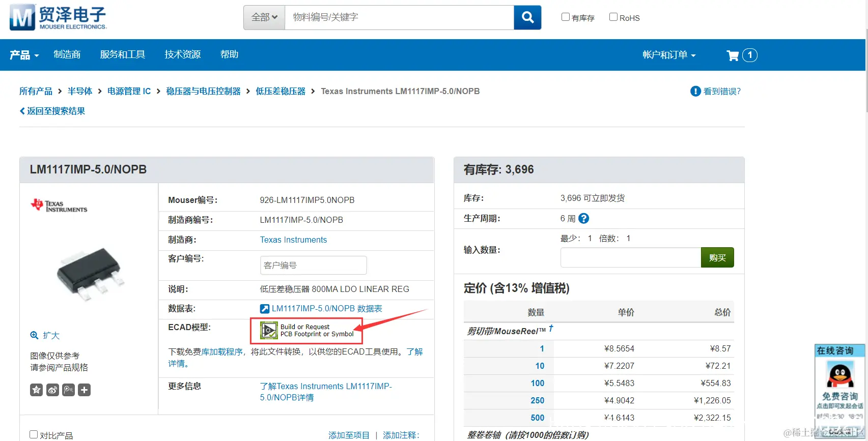Image resolution: width=868 pixels, height=441 pixels.
Task: Open the LM1117IMP-5.0/NOPB 数据表 link
Action: pos(327,309)
